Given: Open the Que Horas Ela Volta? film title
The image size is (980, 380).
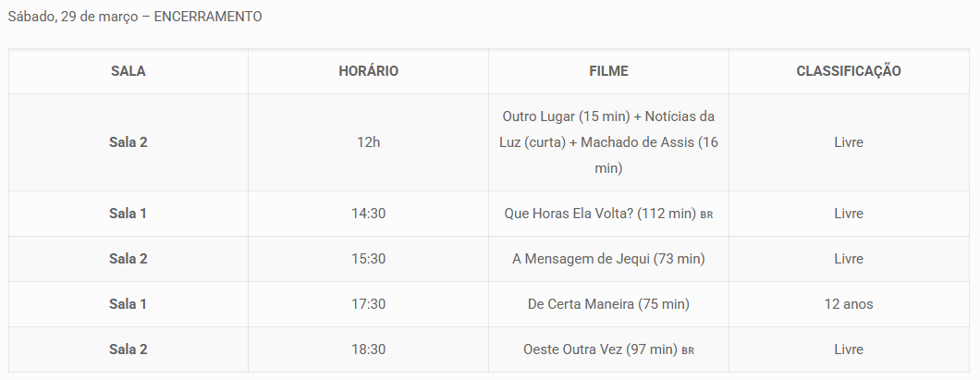Looking at the screenshot, I should pyautogui.click(x=599, y=214).
